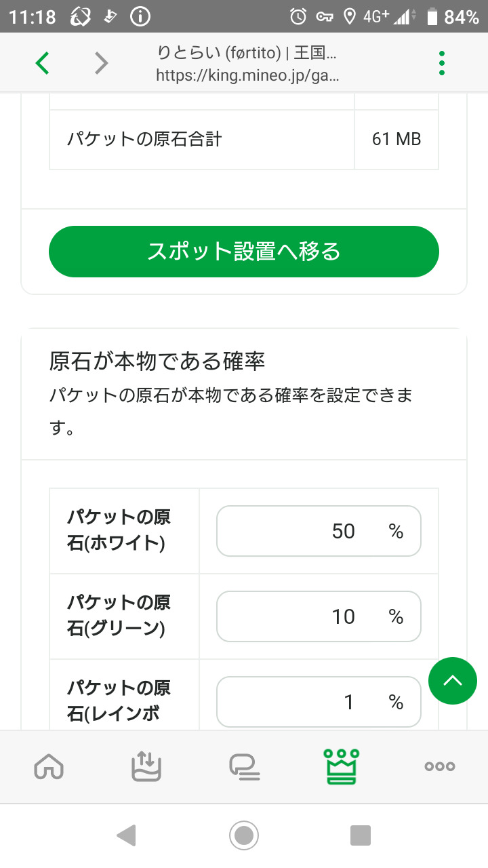The image size is (488, 868).
Task: Open the packet gift tank icon
Action: 146,766
